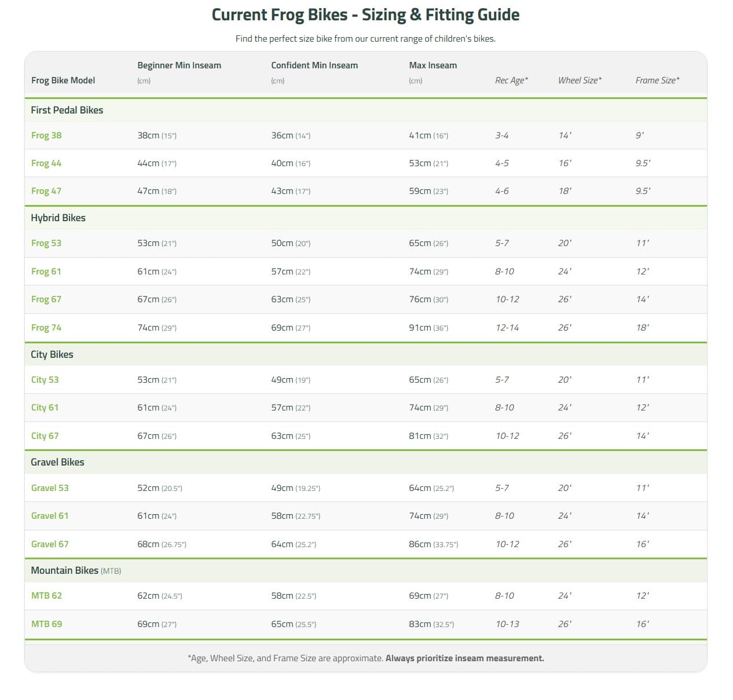
Task: Click the Hybrid Bikes section heading
Action: coord(58,218)
